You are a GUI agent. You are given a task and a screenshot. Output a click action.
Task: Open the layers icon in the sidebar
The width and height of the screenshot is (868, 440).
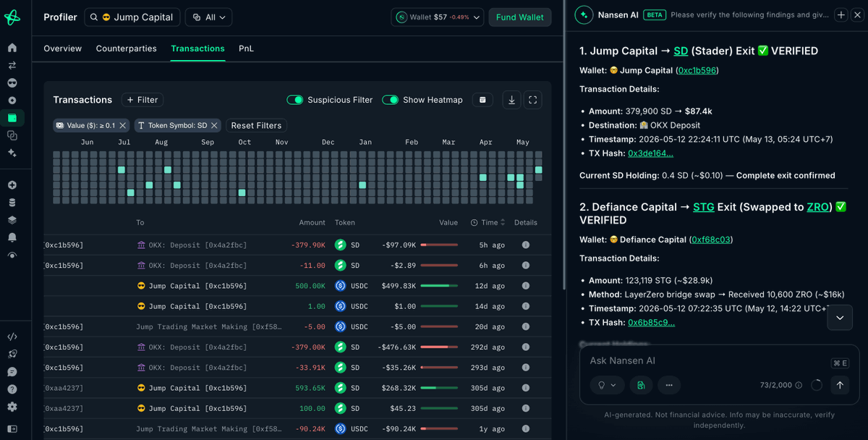pos(12,220)
